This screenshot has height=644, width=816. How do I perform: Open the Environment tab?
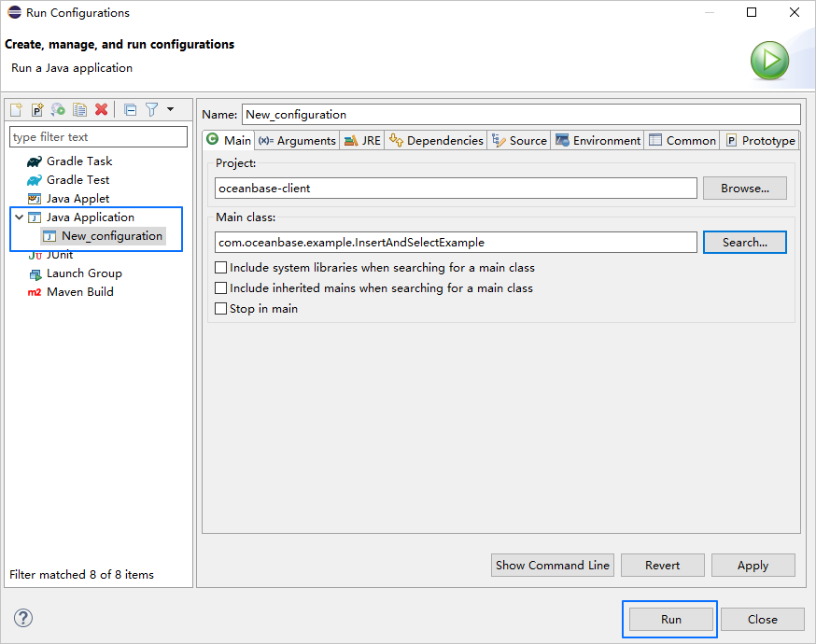point(598,141)
